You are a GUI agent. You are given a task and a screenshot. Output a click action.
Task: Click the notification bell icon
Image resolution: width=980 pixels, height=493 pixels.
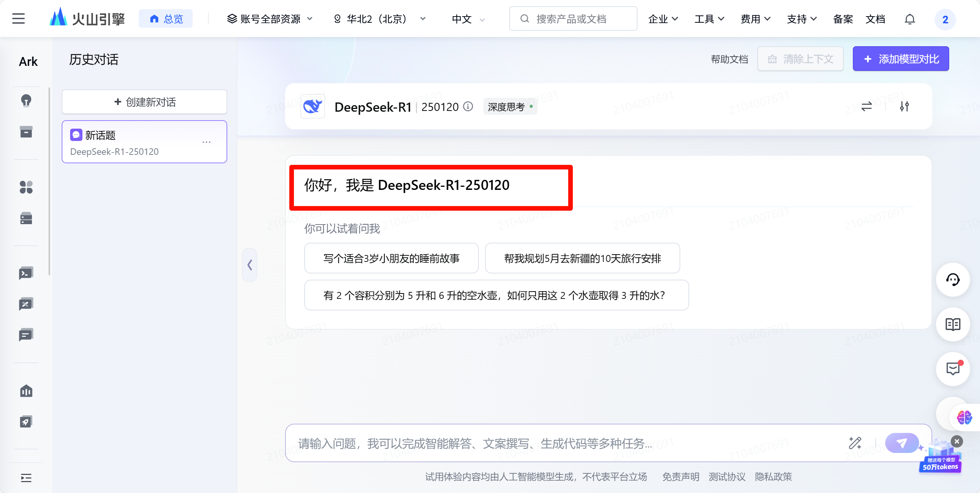[910, 19]
